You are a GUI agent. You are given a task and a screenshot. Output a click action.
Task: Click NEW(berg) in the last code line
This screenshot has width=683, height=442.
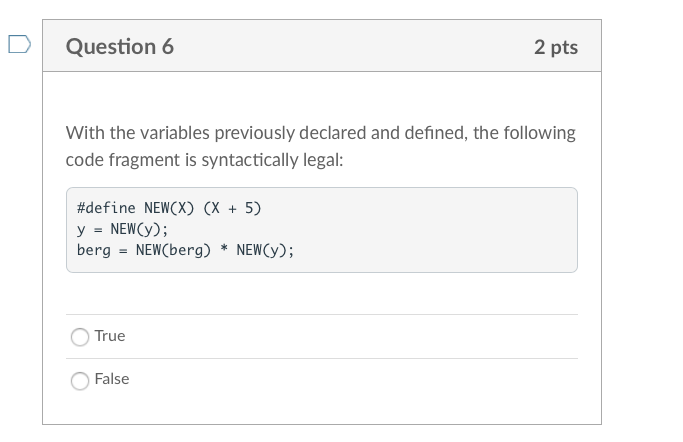(x=173, y=250)
